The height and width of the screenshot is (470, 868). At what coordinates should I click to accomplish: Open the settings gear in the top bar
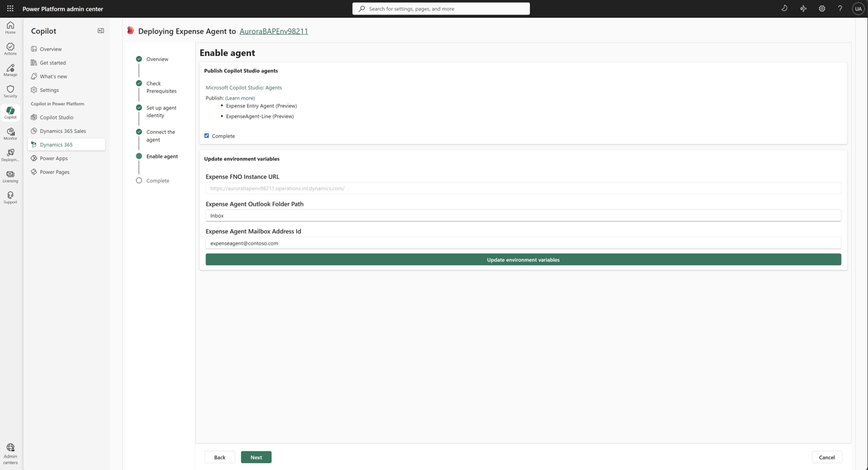click(x=822, y=8)
